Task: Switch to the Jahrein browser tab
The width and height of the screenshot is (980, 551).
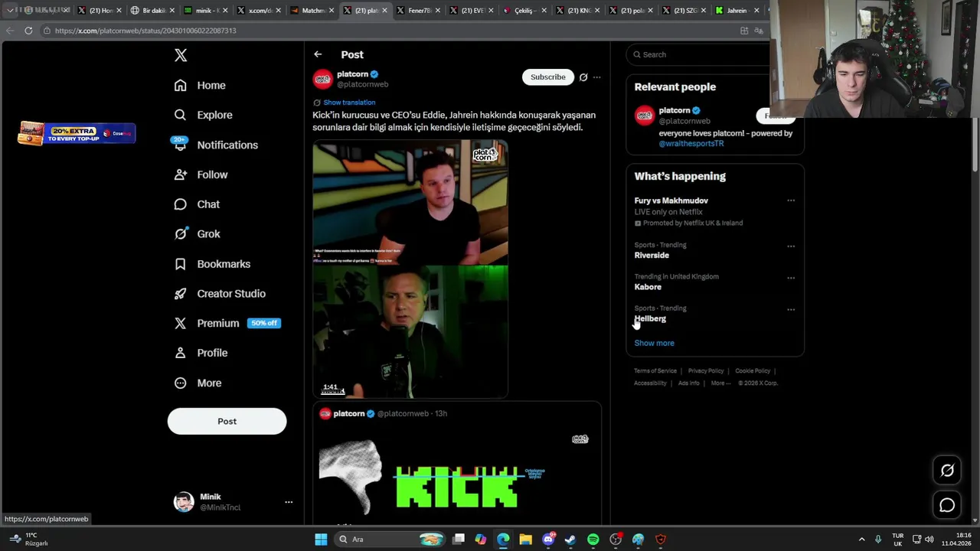Action: click(737, 11)
